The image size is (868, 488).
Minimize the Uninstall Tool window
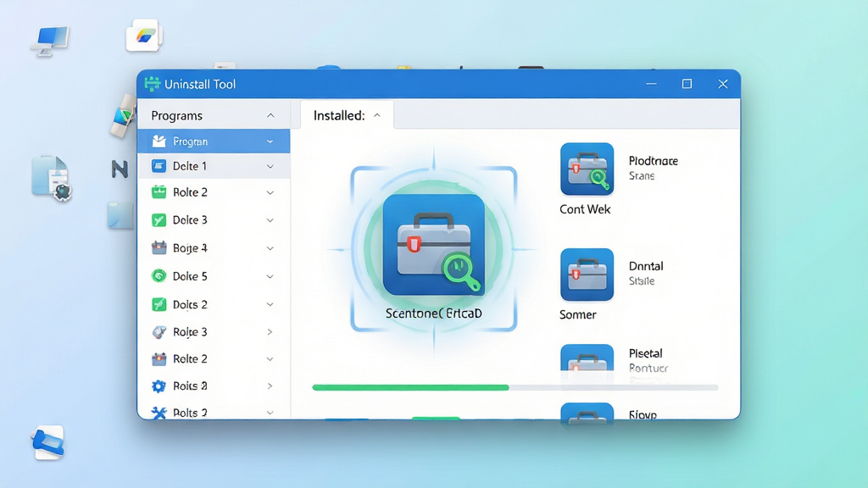pos(652,84)
